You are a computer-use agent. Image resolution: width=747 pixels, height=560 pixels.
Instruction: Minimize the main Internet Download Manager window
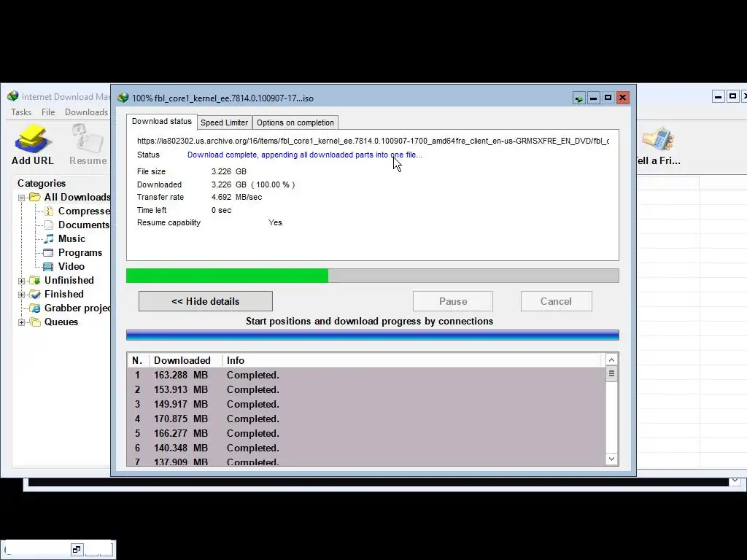pos(719,97)
